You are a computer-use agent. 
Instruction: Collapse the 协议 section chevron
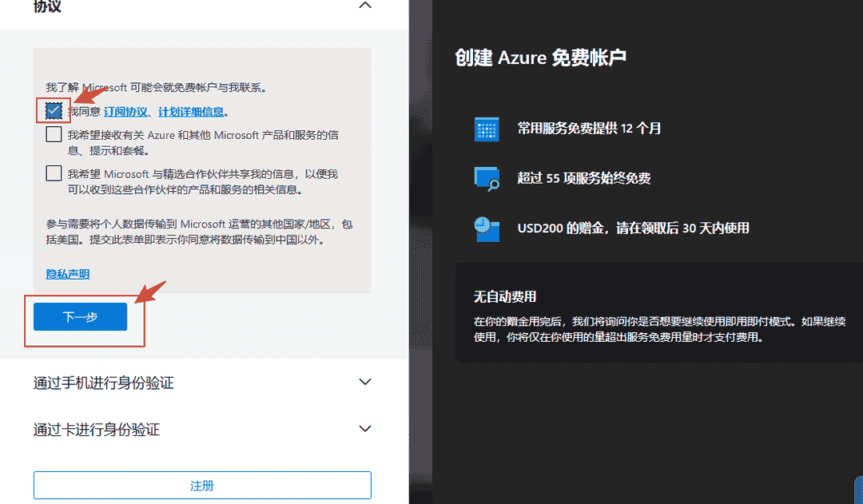pyautogui.click(x=365, y=6)
